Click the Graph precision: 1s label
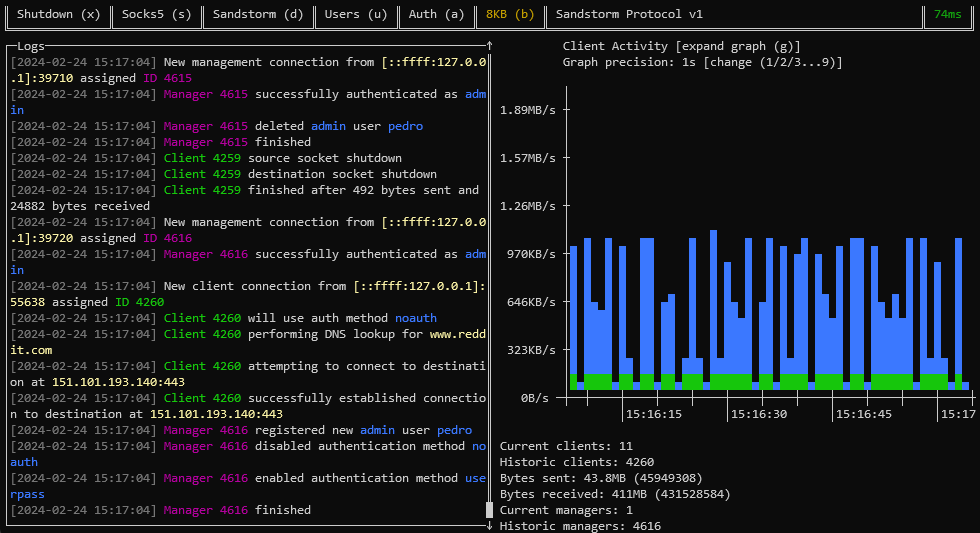Screen dimensions: 980x533 (629, 62)
